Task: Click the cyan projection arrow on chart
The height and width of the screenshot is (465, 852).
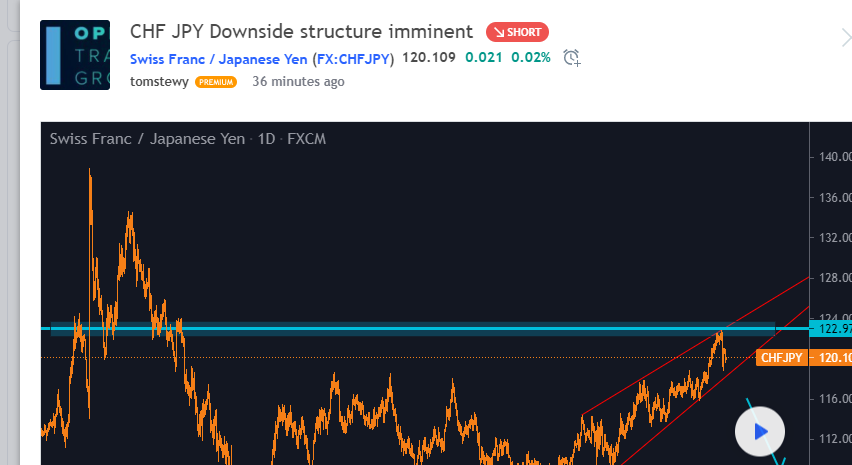Action: pyautogui.click(x=762, y=432)
